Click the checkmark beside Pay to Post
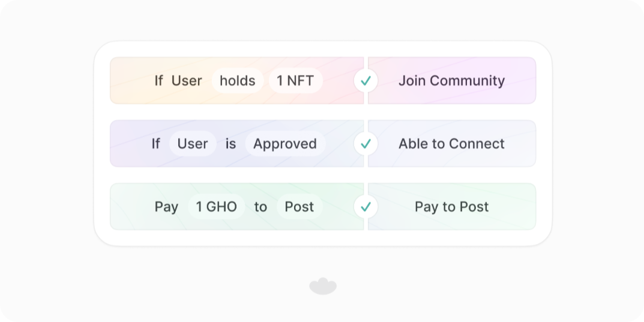Viewport: 644px width, 322px height. click(x=366, y=207)
